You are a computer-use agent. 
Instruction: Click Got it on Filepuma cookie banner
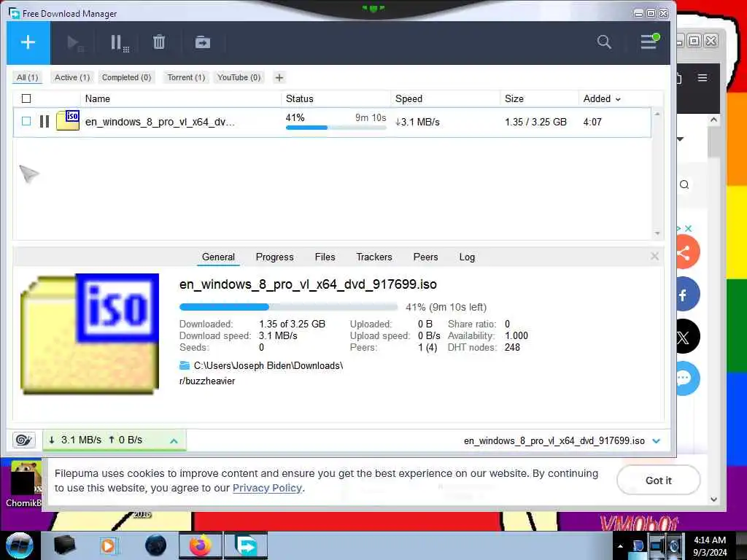(659, 481)
